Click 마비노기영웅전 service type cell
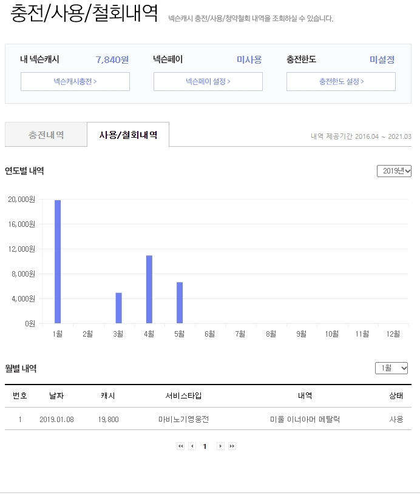Screen dimensions: 420x504 click(184, 419)
